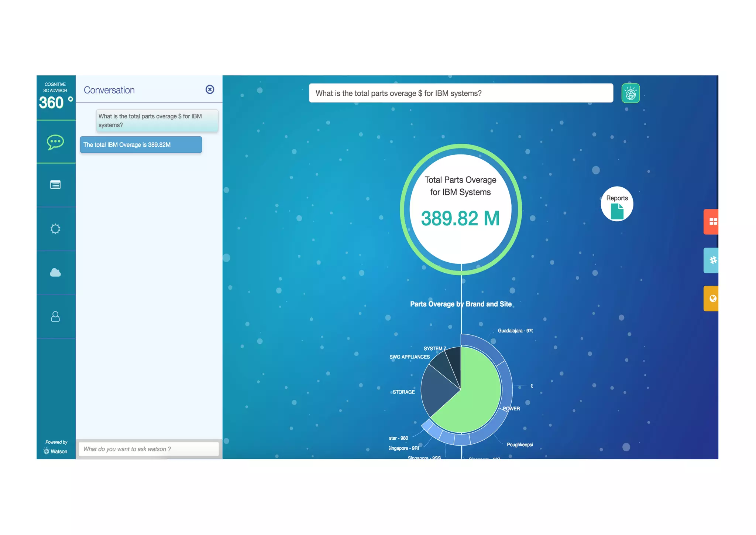Open the Reports document bubble
Screen dimensions: 756x535
(x=617, y=204)
